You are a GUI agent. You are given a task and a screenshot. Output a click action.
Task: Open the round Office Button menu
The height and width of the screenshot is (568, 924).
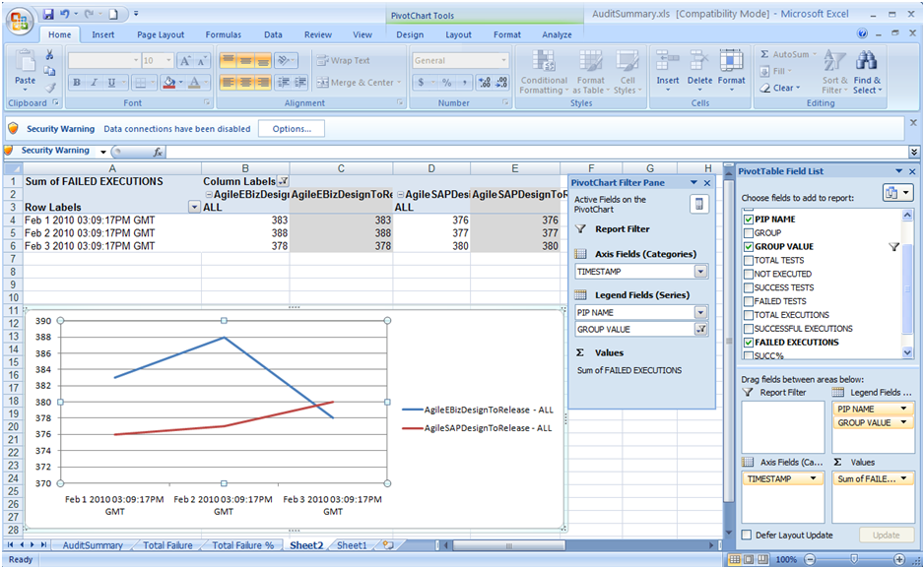[x=19, y=22]
